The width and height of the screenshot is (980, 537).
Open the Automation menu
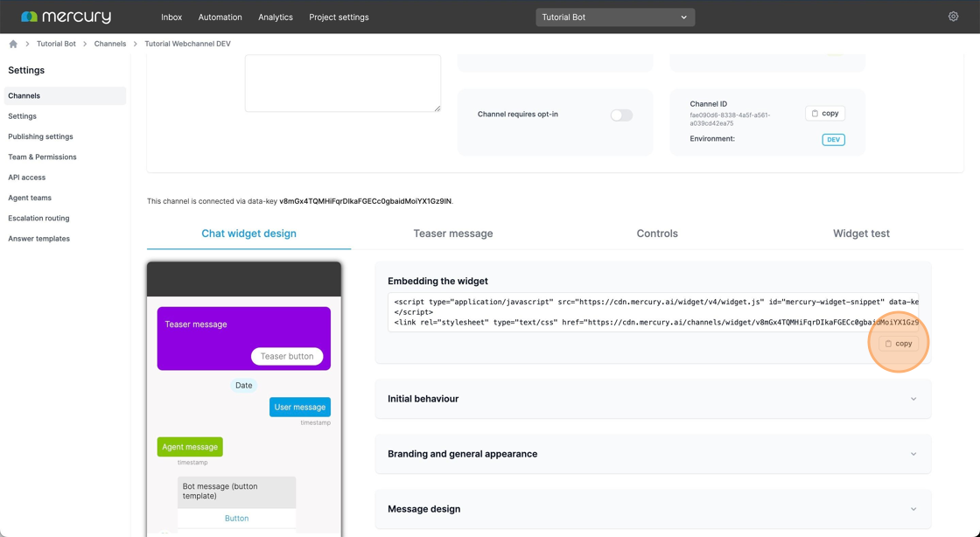pyautogui.click(x=220, y=17)
